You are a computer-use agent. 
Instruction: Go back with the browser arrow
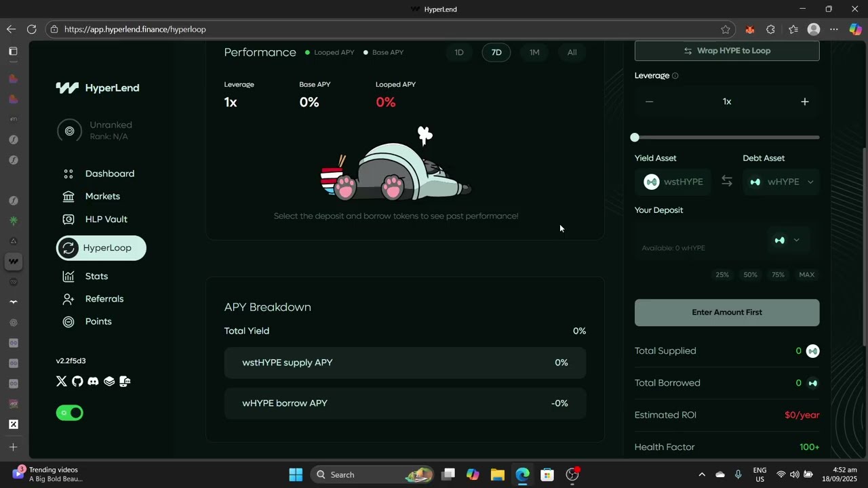point(11,29)
